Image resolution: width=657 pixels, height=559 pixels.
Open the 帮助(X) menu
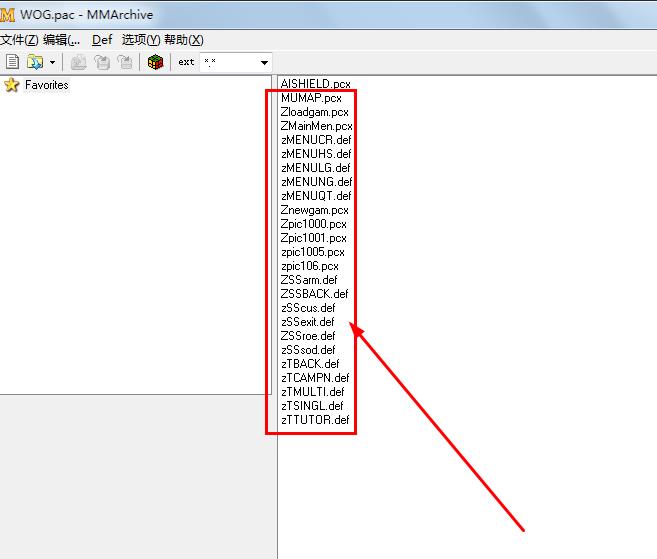184,40
